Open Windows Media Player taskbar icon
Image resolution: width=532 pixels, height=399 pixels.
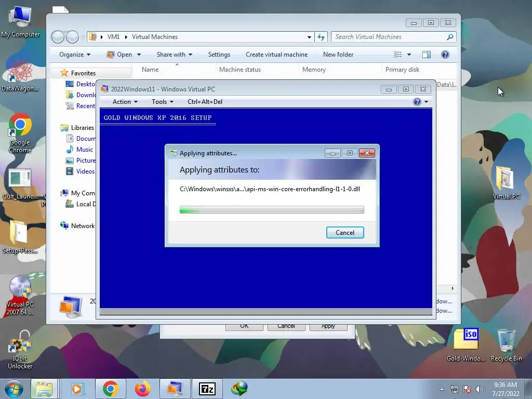77,389
